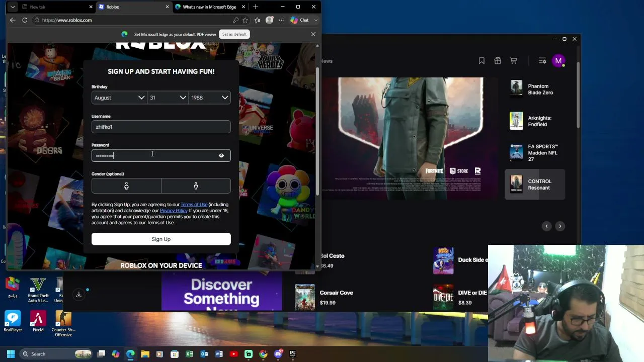
Task: Open YouTube from the taskbar
Action: pos(233,354)
